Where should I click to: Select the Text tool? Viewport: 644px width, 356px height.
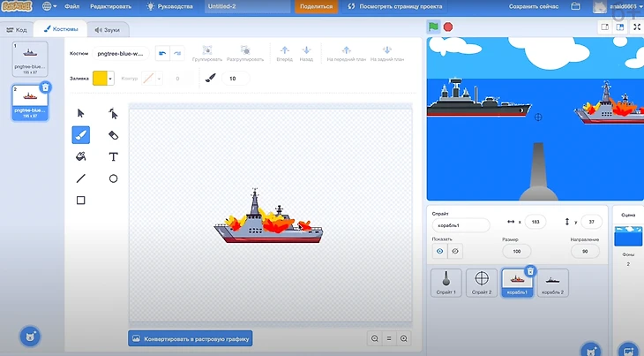click(113, 156)
